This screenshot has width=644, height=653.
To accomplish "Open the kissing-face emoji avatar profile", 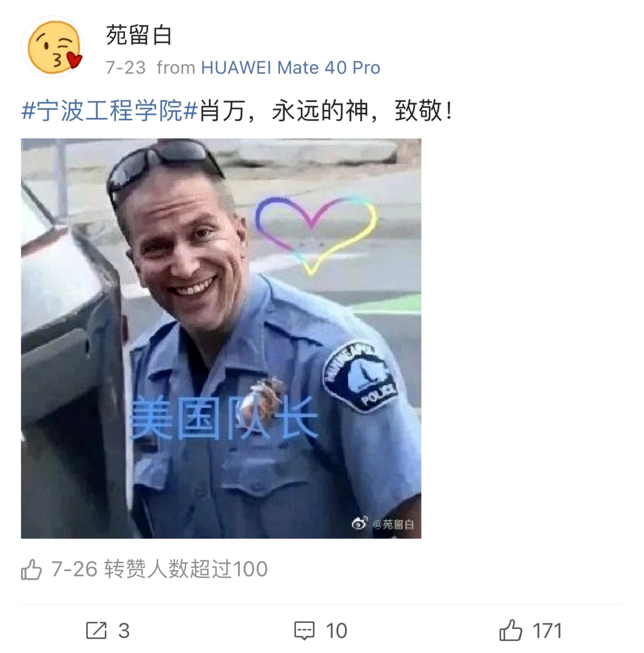I will [x=53, y=47].
